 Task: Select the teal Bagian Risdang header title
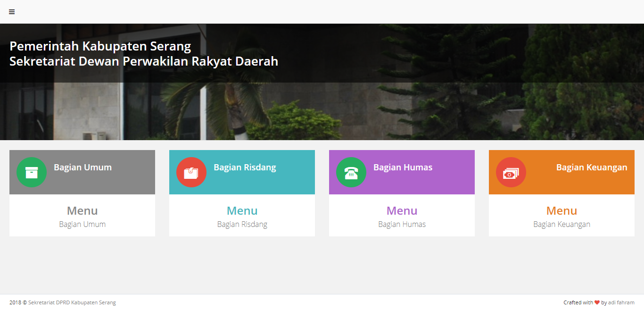pyautogui.click(x=245, y=168)
